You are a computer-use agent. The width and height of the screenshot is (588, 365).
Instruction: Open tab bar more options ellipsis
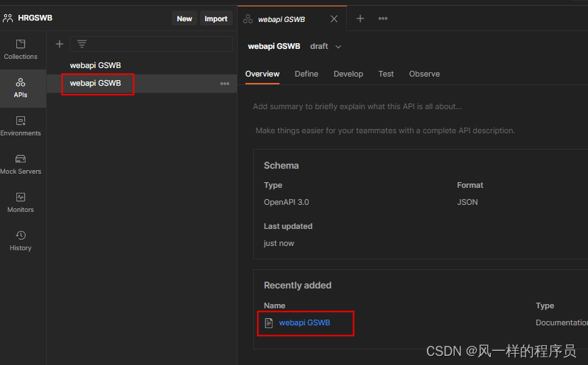[x=383, y=18]
